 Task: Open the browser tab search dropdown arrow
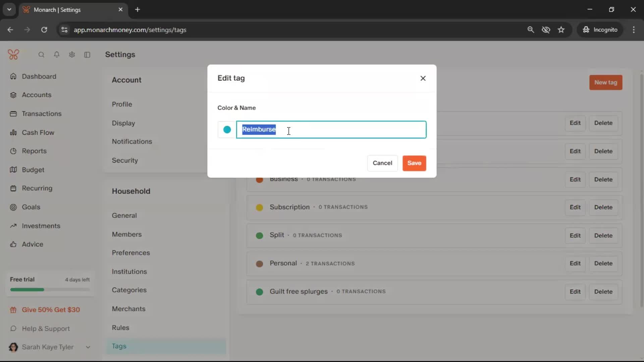[9, 10]
